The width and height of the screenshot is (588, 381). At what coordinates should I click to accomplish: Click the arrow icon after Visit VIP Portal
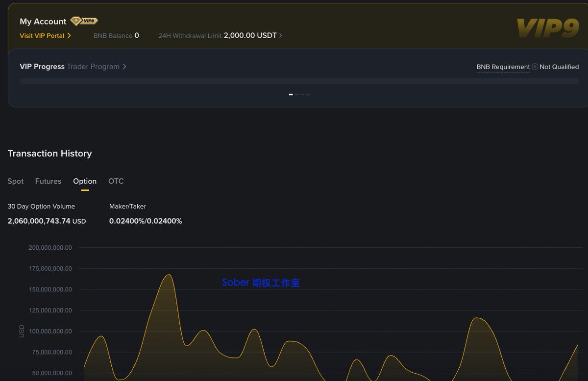pyautogui.click(x=69, y=36)
